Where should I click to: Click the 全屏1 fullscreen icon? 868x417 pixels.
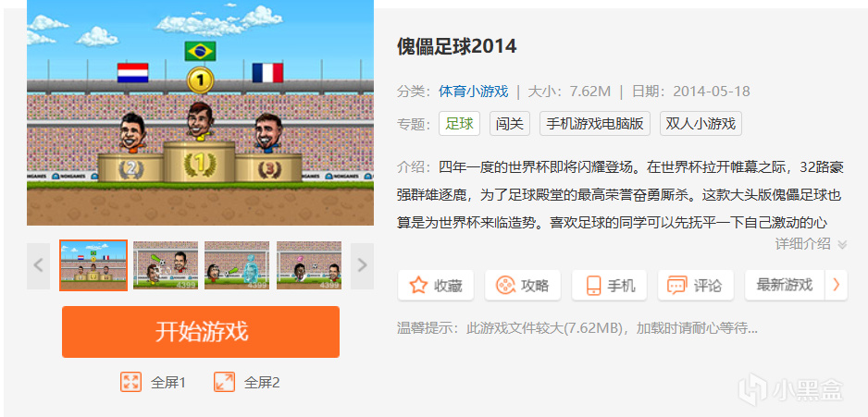(x=130, y=382)
